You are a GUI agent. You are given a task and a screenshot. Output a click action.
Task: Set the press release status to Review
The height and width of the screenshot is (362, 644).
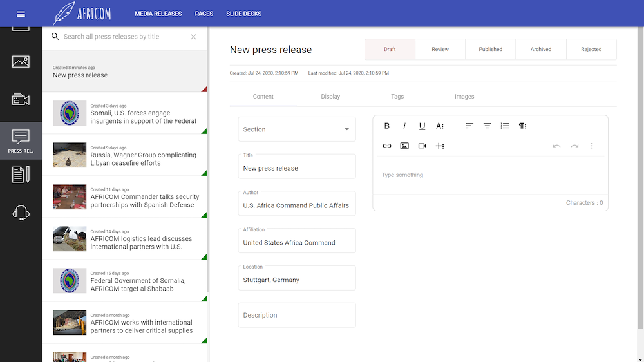(440, 49)
